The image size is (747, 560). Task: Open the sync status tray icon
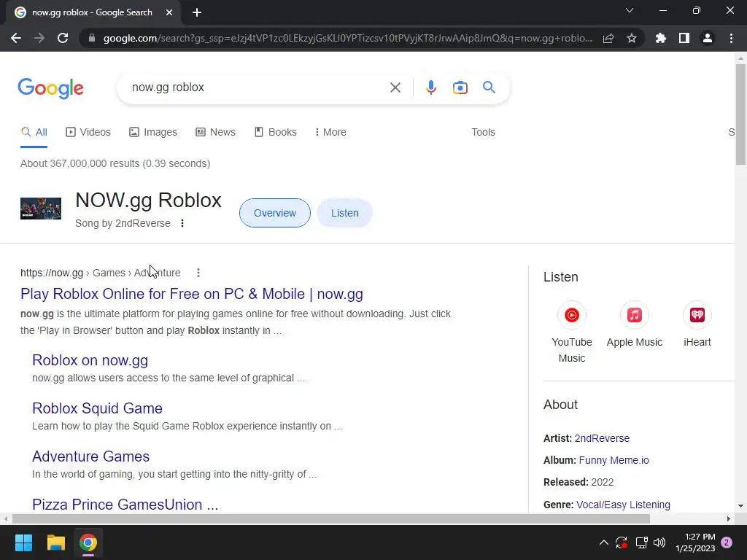coord(622,542)
